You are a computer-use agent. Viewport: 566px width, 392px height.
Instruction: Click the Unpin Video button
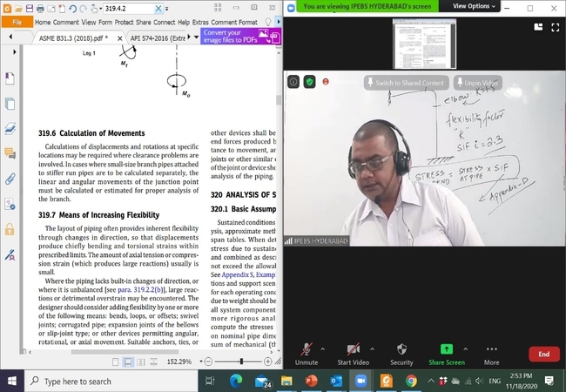(x=477, y=83)
